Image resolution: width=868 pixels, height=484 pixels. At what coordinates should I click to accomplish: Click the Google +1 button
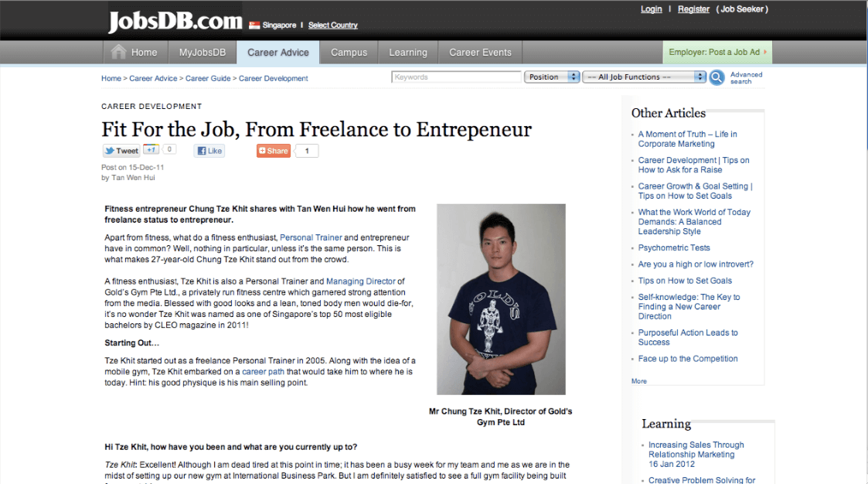(151, 149)
